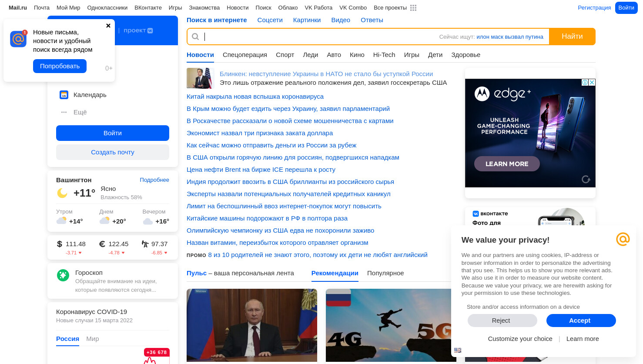Open news about Китай coronavirus outbreak

[x=255, y=97]
